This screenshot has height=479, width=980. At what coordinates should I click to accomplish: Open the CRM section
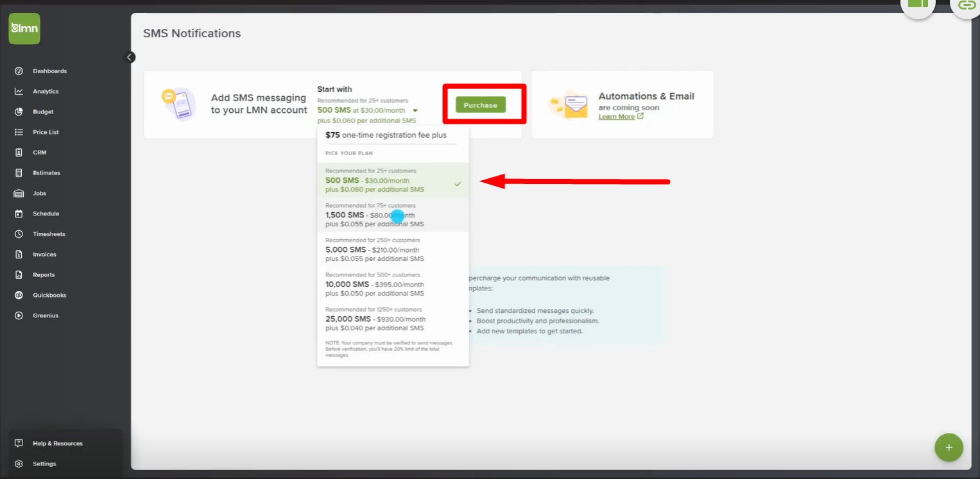(x=40, y=153)
